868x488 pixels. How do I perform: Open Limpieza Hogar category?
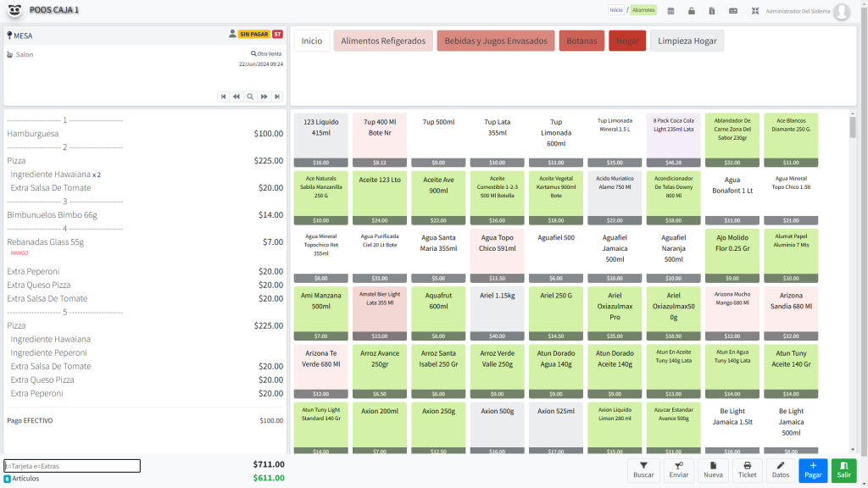pyautogui.click(x=687, y=41)
